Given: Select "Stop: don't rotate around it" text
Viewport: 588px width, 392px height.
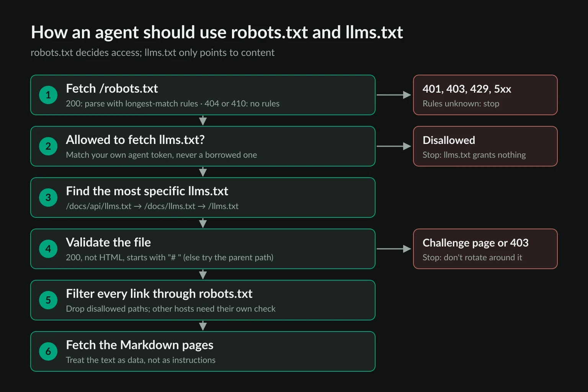Looking at the screenshot, I should [x=472, y=257].
